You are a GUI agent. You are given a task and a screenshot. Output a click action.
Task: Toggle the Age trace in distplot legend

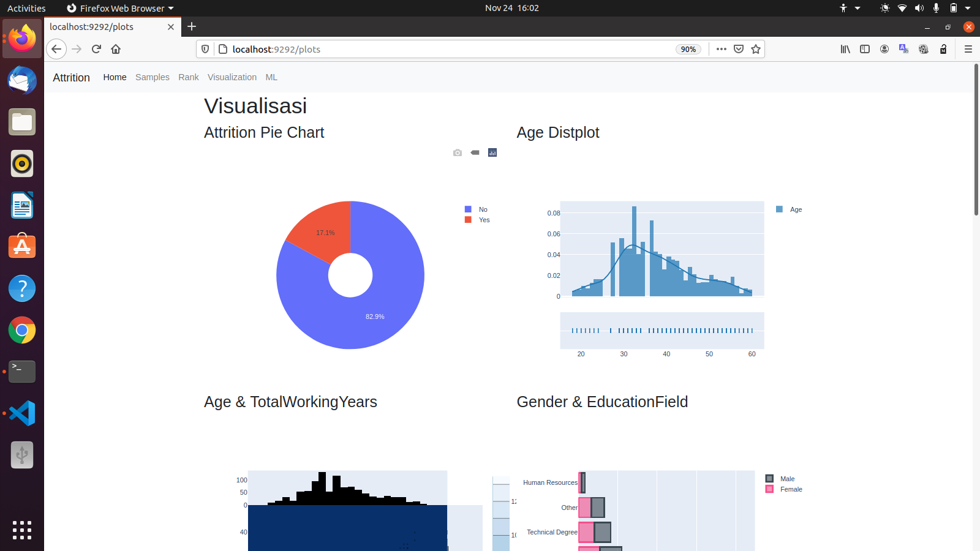[x=789, y=209]
